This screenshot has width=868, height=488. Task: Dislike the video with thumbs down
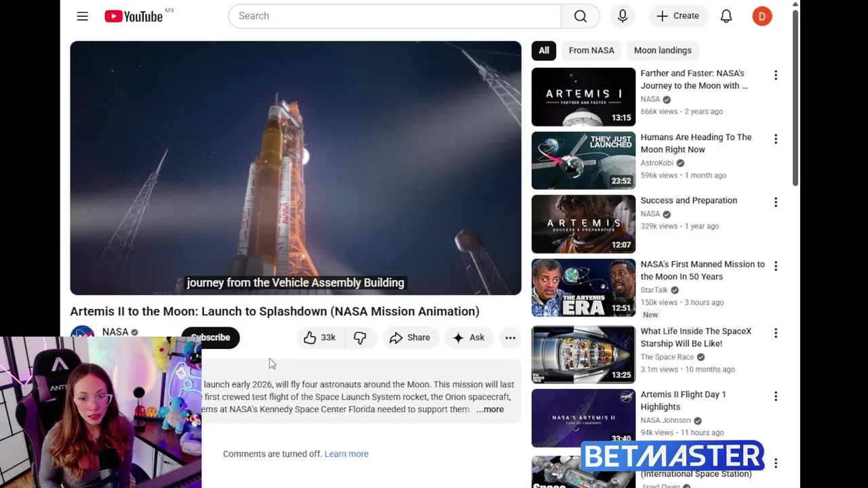click(x=360, y=338)
